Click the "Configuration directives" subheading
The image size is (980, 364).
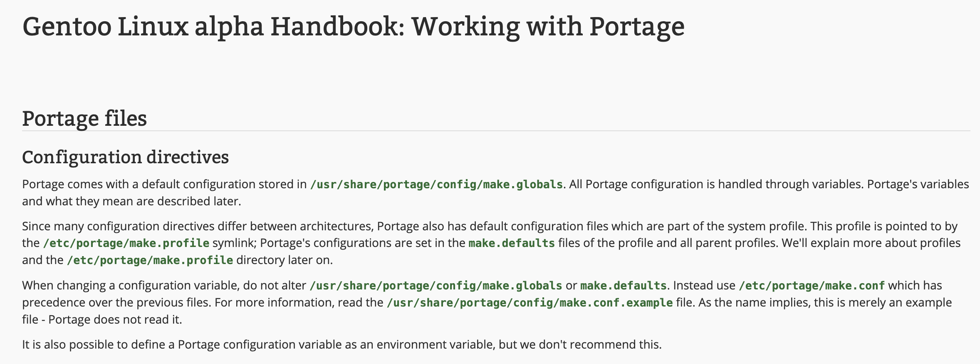pyautogui.click(x=125, y=157)
